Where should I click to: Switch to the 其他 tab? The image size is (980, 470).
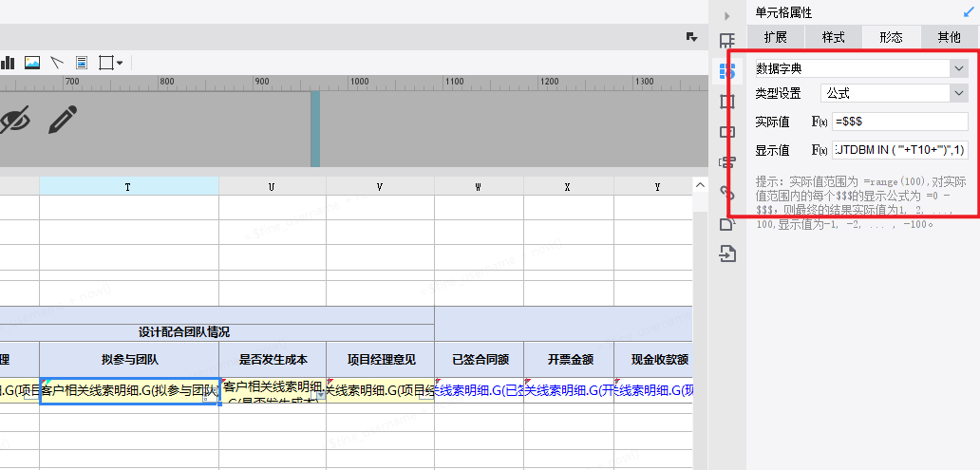pos(949,37)
